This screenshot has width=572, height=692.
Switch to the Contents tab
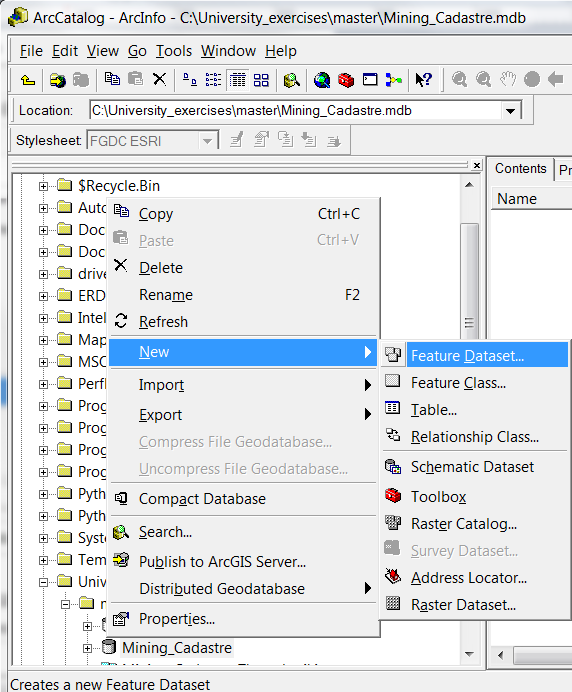[520, 169]
